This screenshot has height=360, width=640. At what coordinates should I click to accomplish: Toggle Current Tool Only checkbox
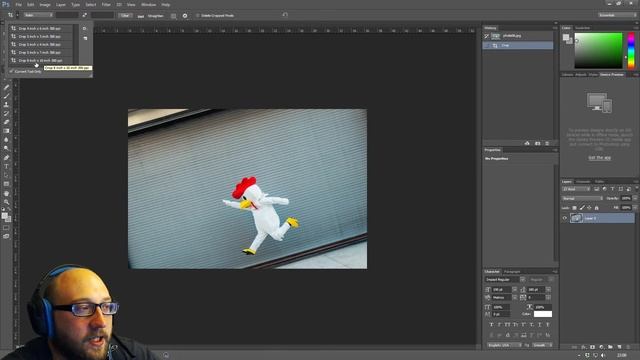[x=11, y=71]
